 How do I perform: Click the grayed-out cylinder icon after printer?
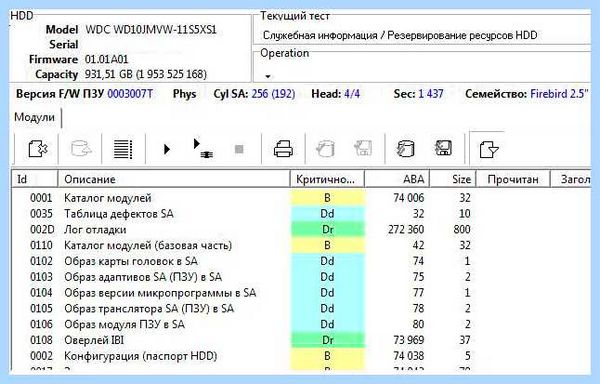click(x=325, y=148)
